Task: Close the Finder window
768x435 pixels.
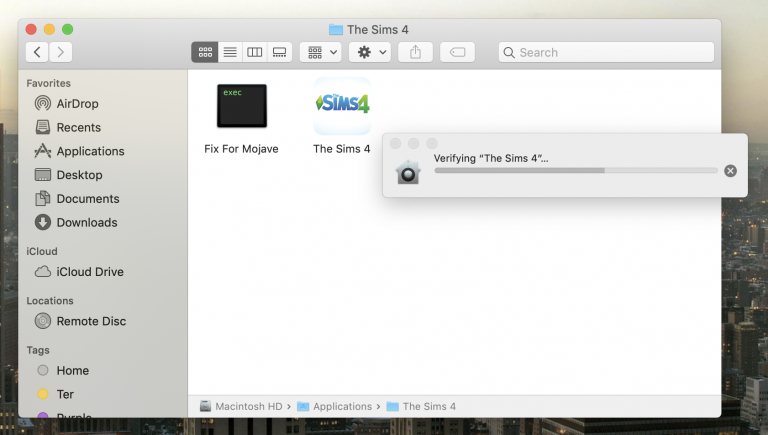Action: [31, 29]
